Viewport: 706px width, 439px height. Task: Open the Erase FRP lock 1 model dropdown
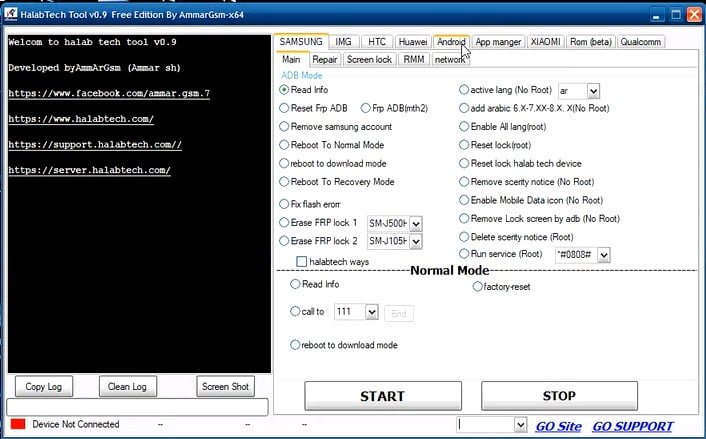(416, 223)
